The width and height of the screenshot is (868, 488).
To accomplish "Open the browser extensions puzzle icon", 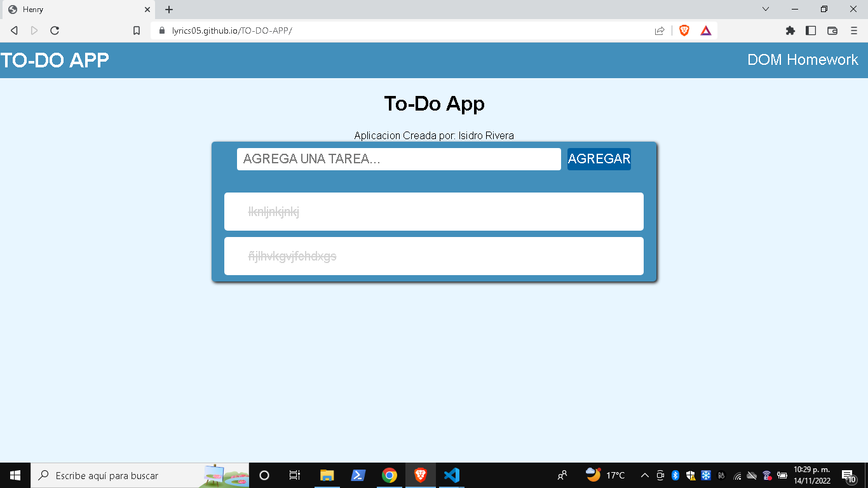I will pos(790,30).
